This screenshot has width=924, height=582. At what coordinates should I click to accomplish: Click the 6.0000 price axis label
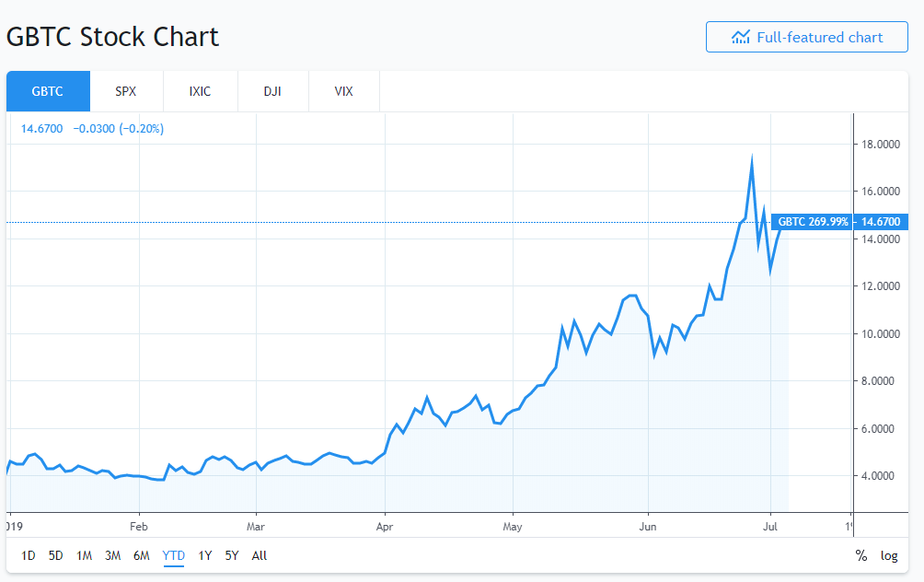(878, 429)
